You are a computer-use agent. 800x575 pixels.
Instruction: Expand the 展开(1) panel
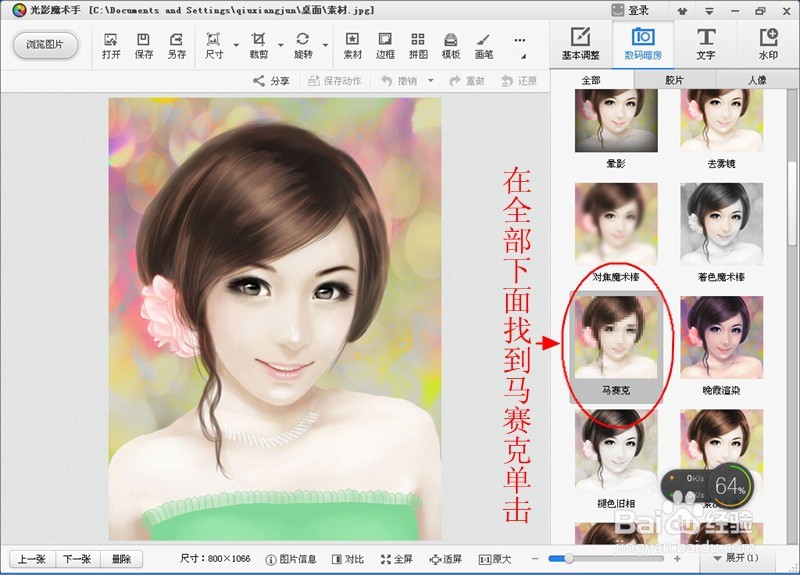tap(735, 558)
